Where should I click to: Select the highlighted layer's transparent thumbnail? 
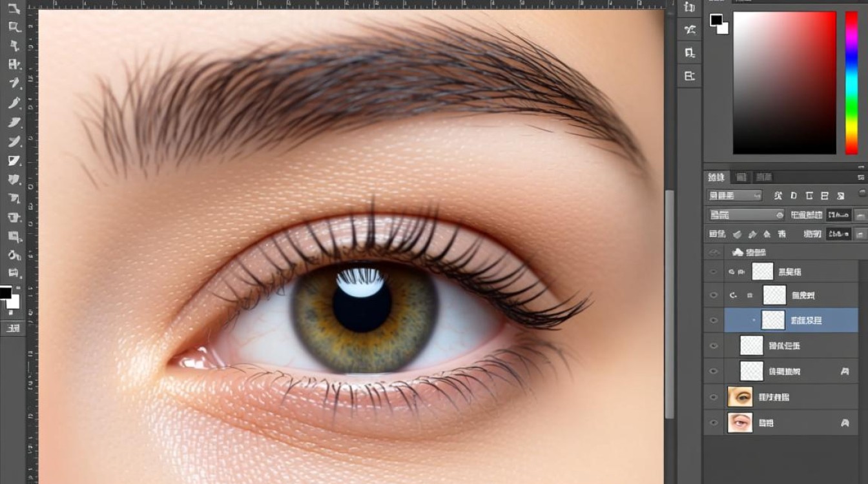pyautogui.click(x=773, y=320)
